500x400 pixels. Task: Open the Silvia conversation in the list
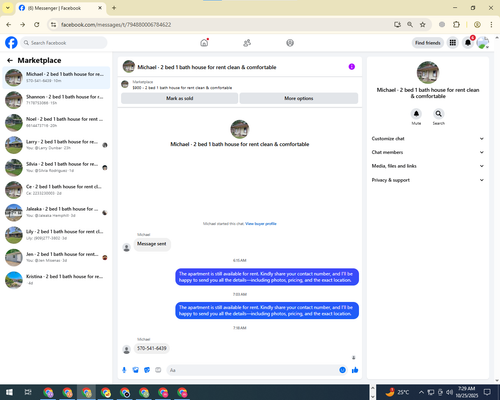pos(56,167)
